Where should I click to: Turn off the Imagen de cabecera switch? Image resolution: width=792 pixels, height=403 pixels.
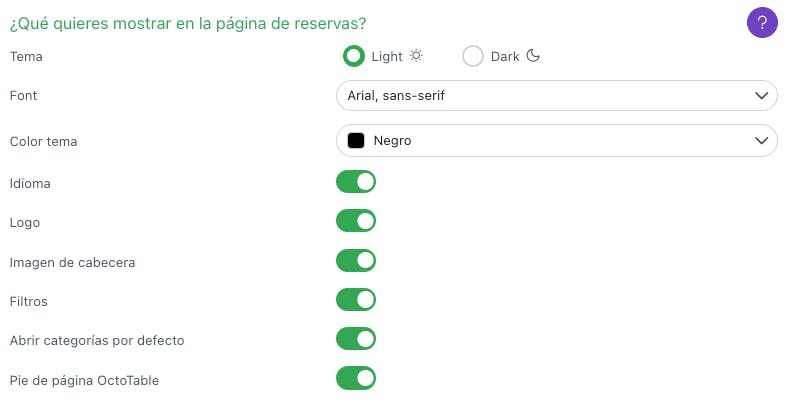tap(356, 261)
